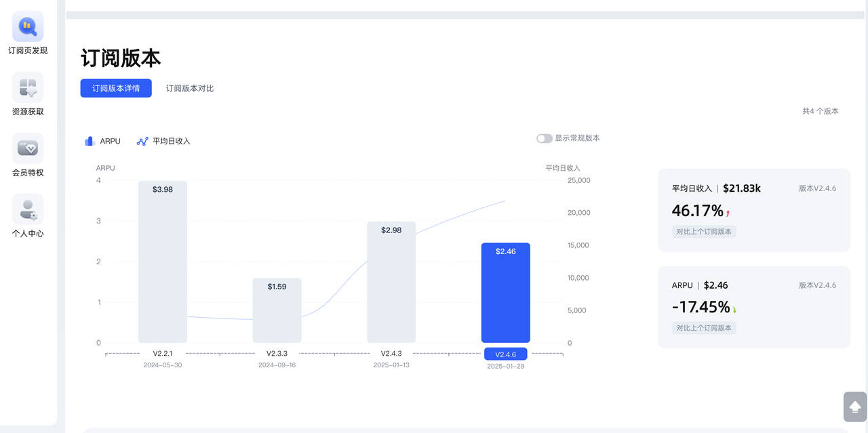This screenshot has width=868, height=433.
Task: Open the 资源获取 sidebar icon
Action: (x=28, y=88)
